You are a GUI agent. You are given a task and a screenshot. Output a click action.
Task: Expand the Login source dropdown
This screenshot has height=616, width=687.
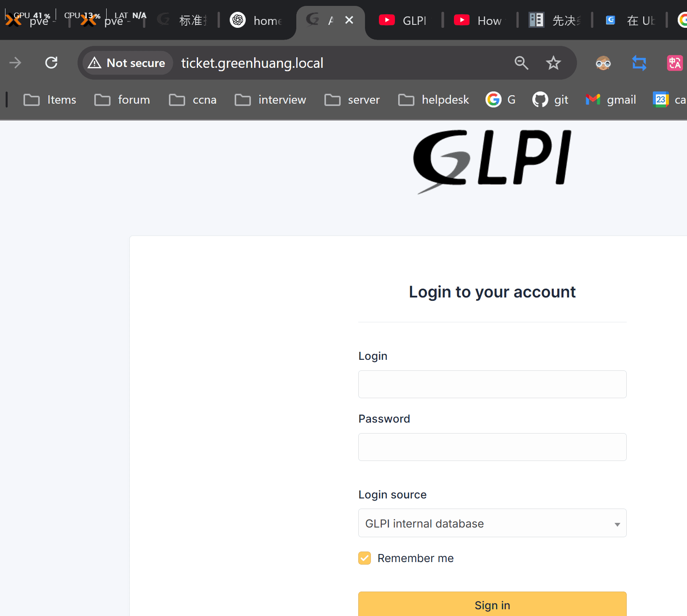click(x=492, y=523)
